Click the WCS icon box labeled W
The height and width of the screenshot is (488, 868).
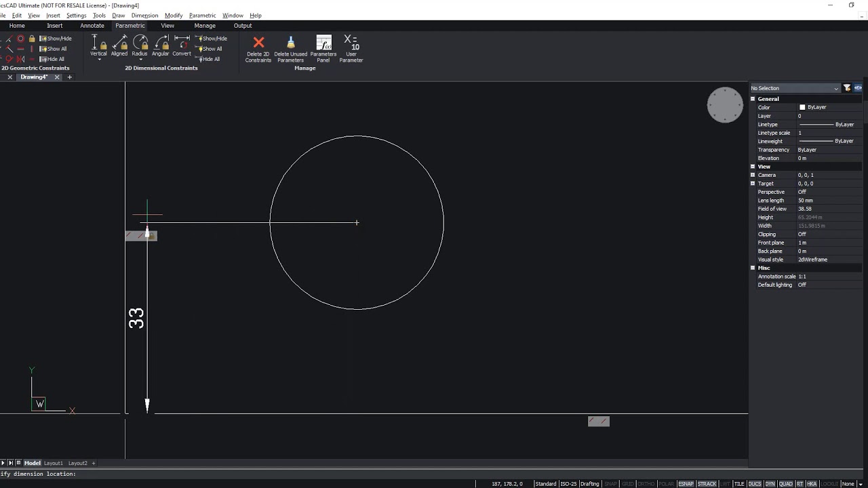coord(39,404)
